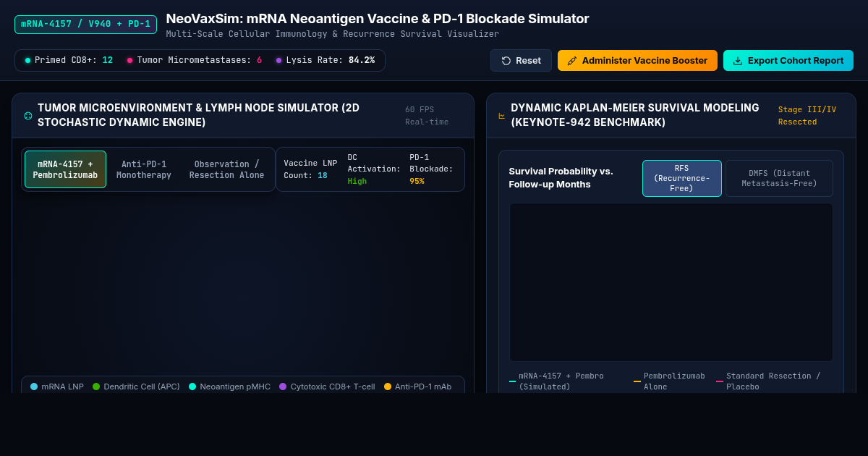Administer Vaccine Booster
Image resolution: width=868 pixels, height=456 pixels.
[637, 61]
